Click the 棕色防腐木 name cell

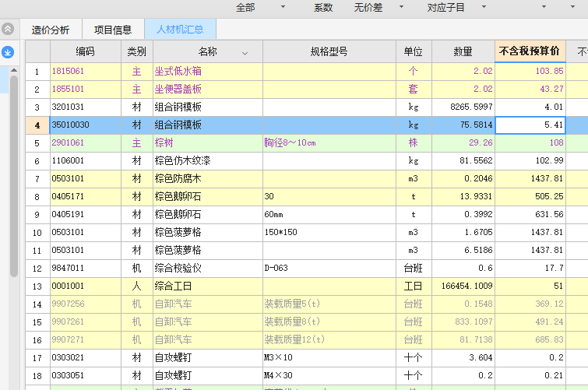tap(208, 179)
